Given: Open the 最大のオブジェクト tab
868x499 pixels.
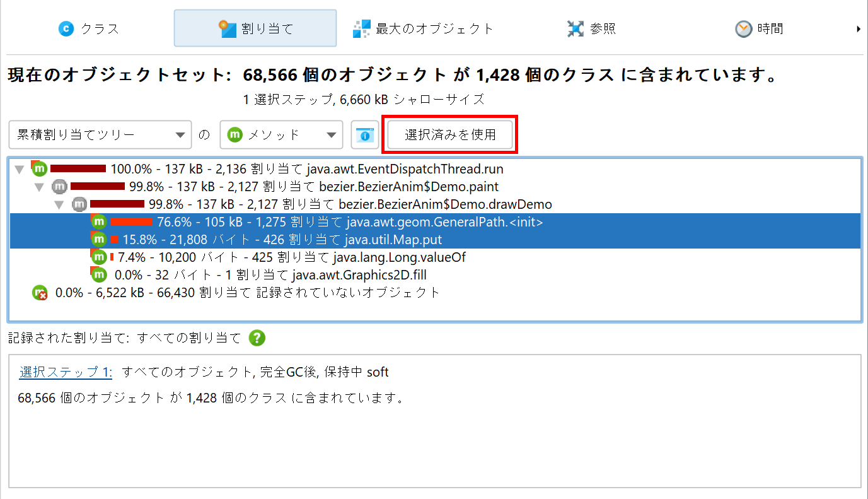Looking at the screenshot, I should 423,28.
